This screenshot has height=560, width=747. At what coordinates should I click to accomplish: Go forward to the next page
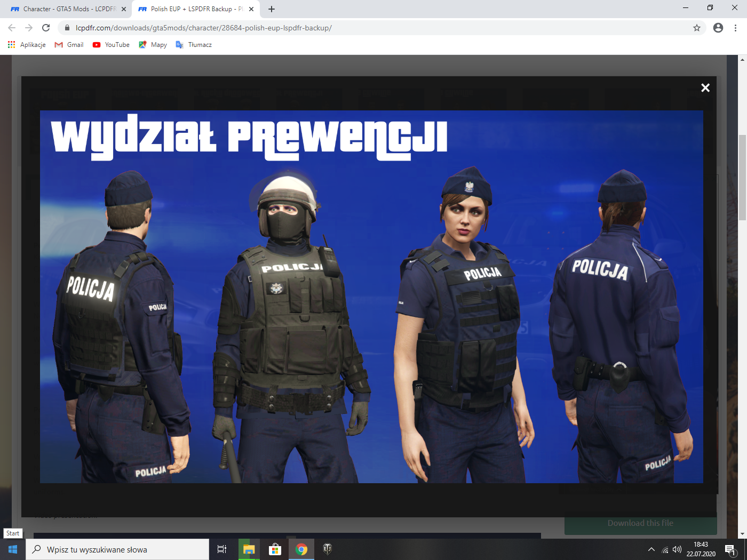click(x=29, y=28)
